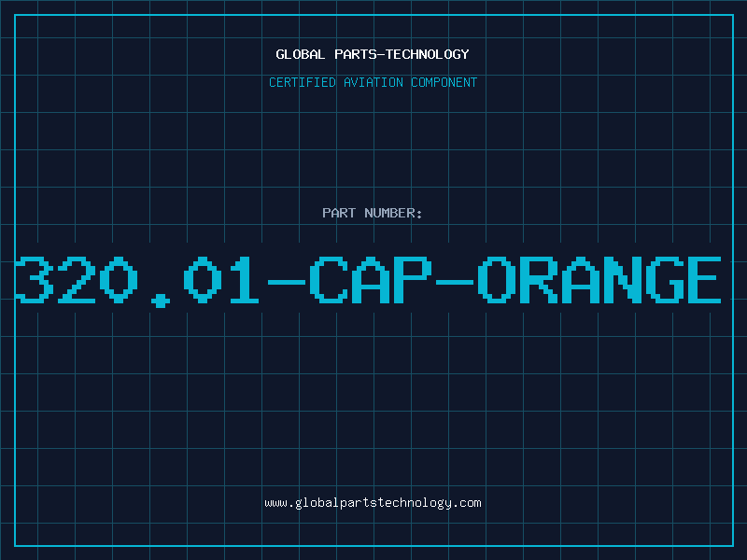Click the digits 320 in the part number
Image resolution: width=747 pixels, height=560 pixels.
[x=77, y=280]
